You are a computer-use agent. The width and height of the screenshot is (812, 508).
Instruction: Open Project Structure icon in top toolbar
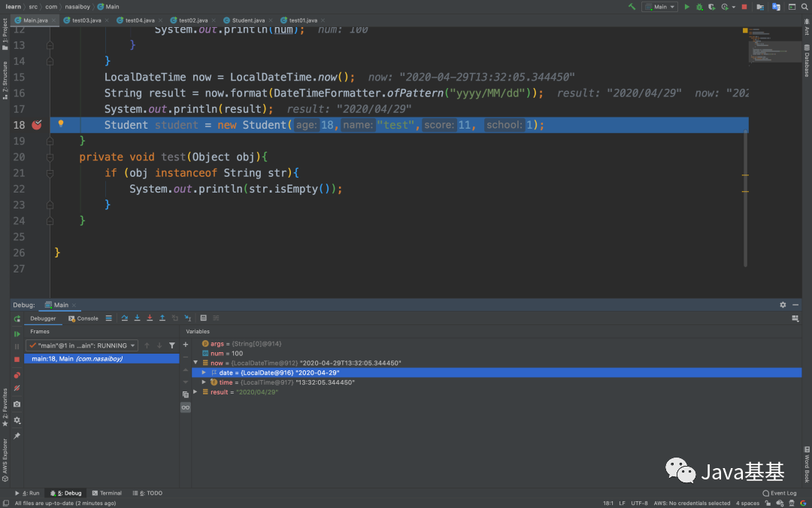[x=760, y=7]
